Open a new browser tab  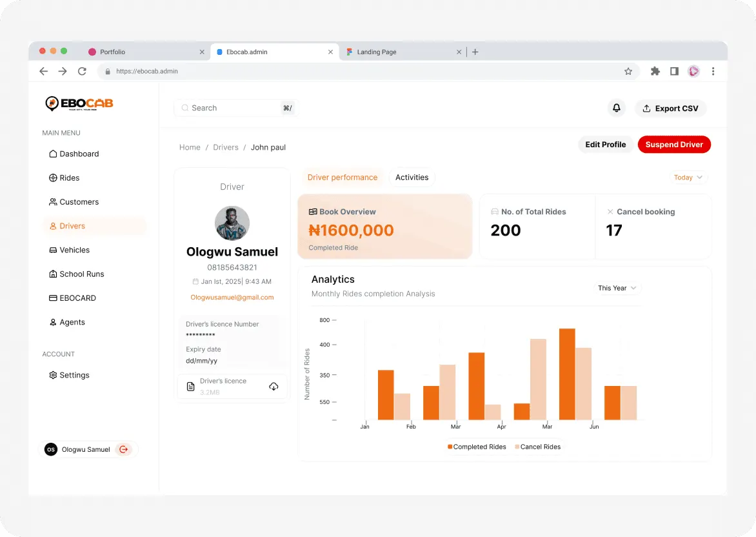point(475,52)
